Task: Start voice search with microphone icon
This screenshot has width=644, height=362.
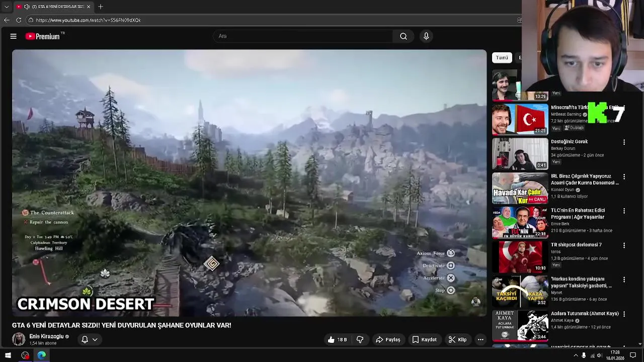Action: pyautogui.click(x=426, y=36)
